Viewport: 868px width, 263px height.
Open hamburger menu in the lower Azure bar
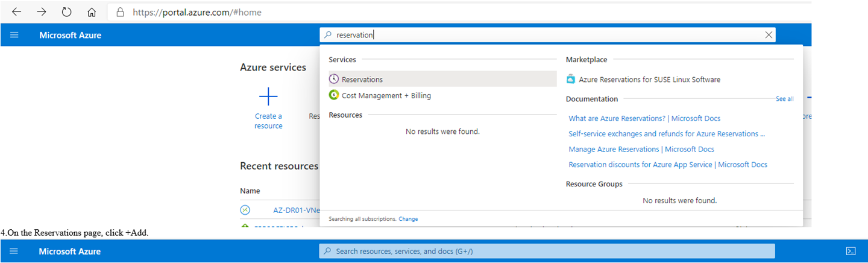(14, 251)
